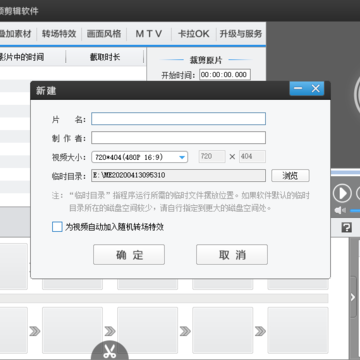
Task: Expand the side panel with the right chevron
Action: (353, 297)
